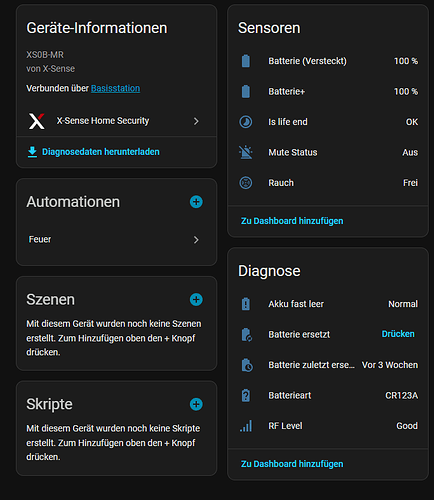
Task: Add a new scene with plus icon
Action: (x=196, y=299)
